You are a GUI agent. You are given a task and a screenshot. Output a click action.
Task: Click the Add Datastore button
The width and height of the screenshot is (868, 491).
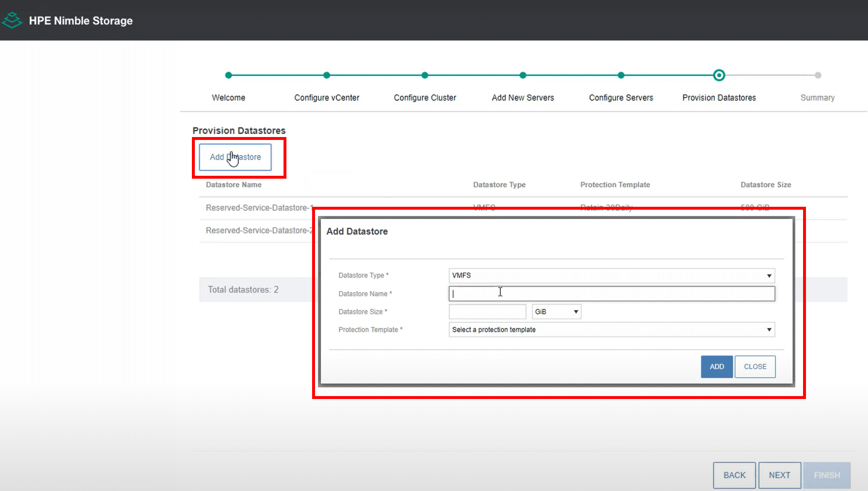[x=235, y=157]
